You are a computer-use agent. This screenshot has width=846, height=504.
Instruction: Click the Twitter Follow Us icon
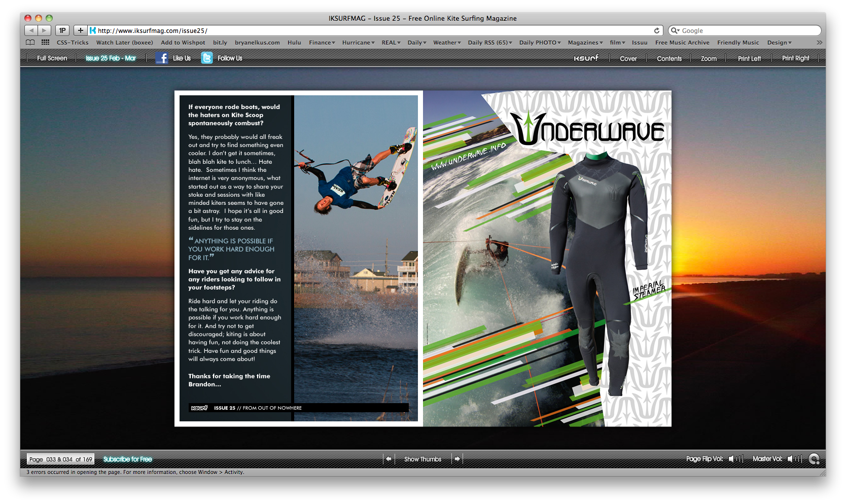click(207, 58)
